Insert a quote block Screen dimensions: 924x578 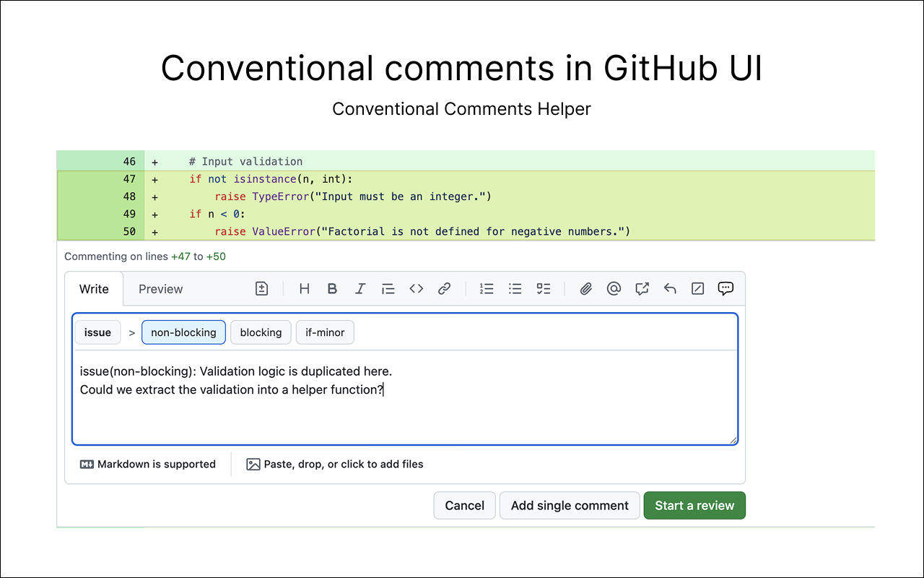pyautogui.click(x=388, y=289)
